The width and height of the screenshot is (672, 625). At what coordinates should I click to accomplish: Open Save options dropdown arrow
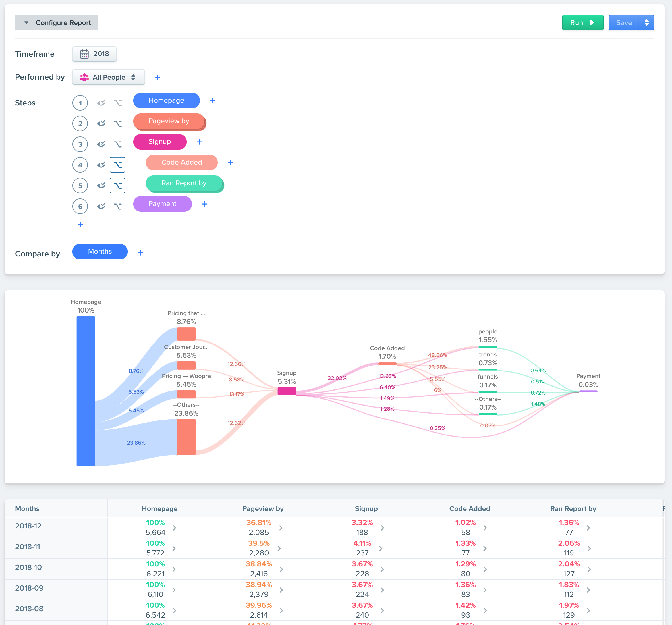(x=646, y=23)
